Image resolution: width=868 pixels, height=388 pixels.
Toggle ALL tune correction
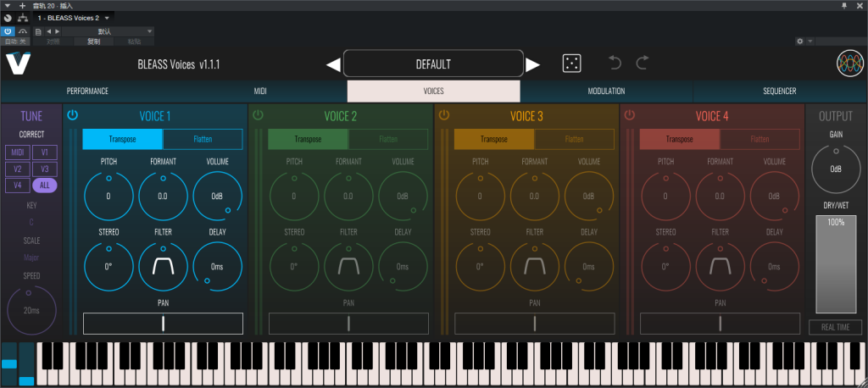[x=45, y=186]
